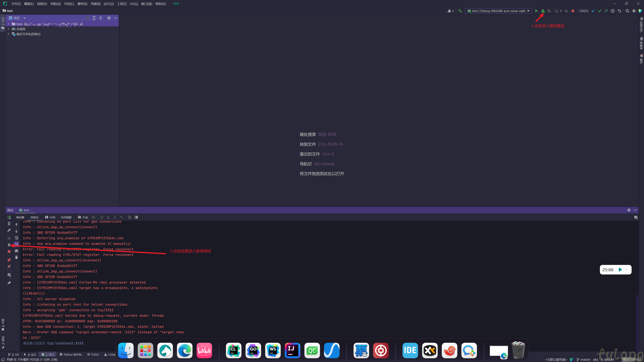Click the reset MCU 'R' icon
Screen dimensions: 644x362
[9, 224]
